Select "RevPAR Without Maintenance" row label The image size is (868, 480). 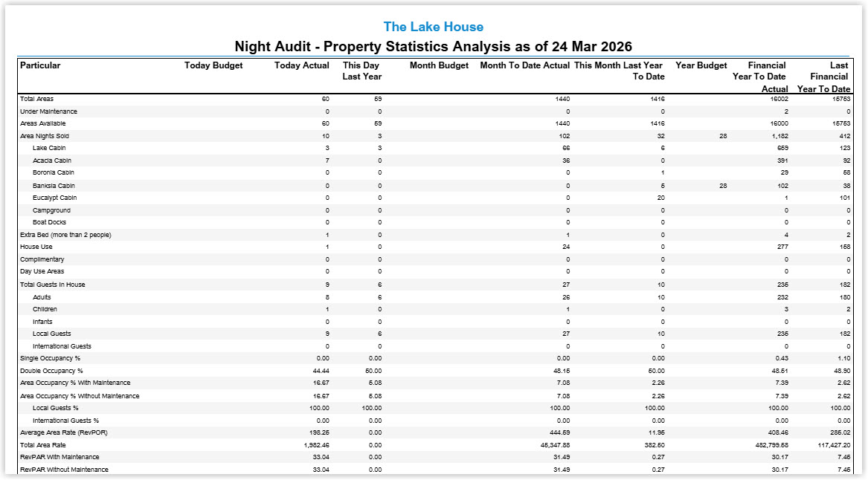(x=64, y=470)
